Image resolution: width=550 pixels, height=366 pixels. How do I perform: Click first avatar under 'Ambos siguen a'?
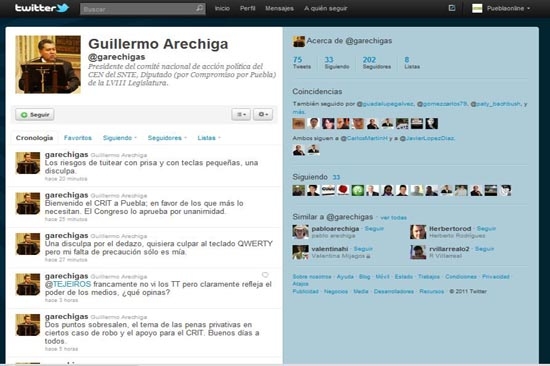tap(299, 150)
